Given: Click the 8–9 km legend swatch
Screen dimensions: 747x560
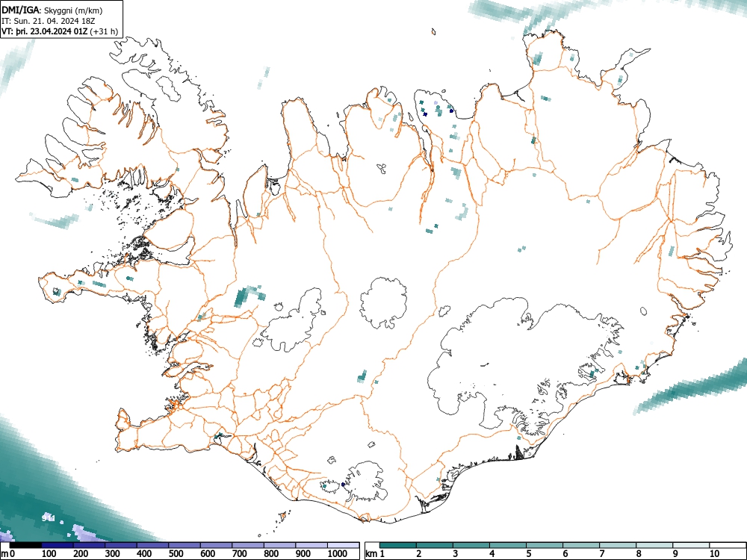Looking at the screenshot, I should tap(654, 545).
